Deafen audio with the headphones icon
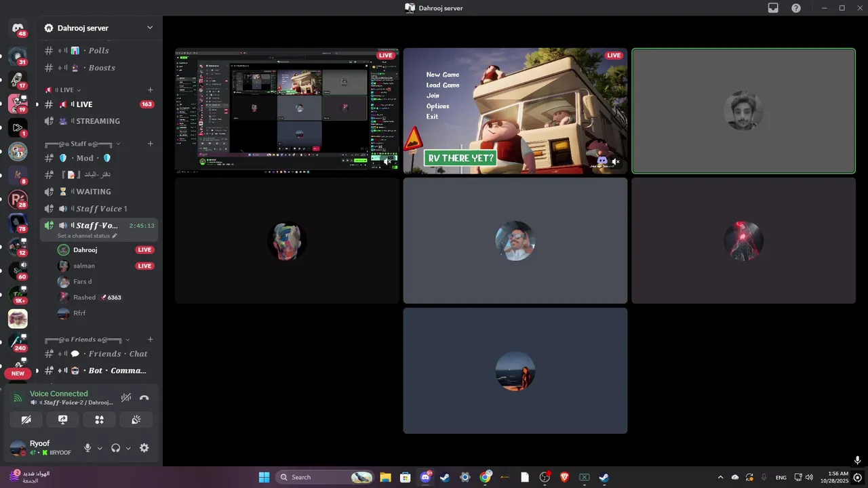This screenshot has width=868, height=488. pyautogui.click(x=116, y=448)
